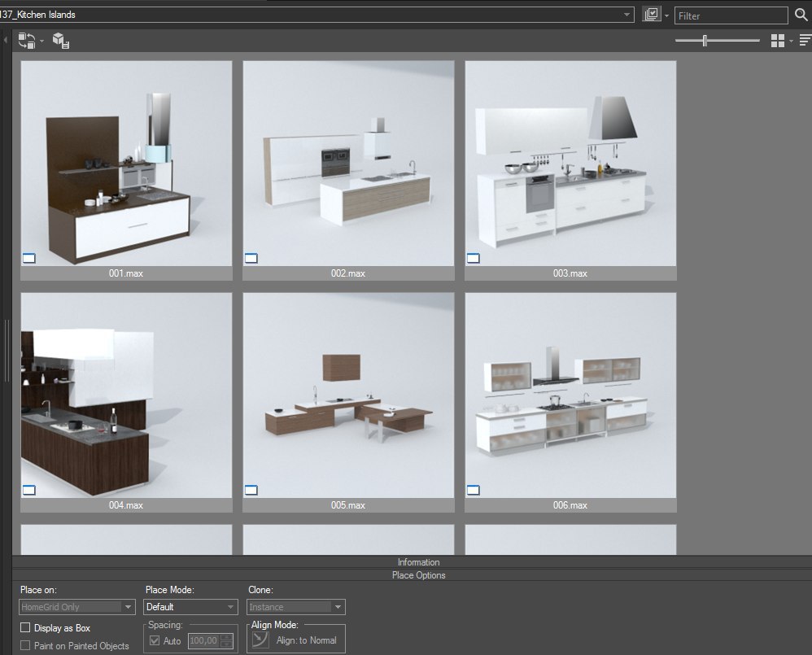Open the Clone Instance dropdown
The image size is (812, 655).
pos(295,607)
